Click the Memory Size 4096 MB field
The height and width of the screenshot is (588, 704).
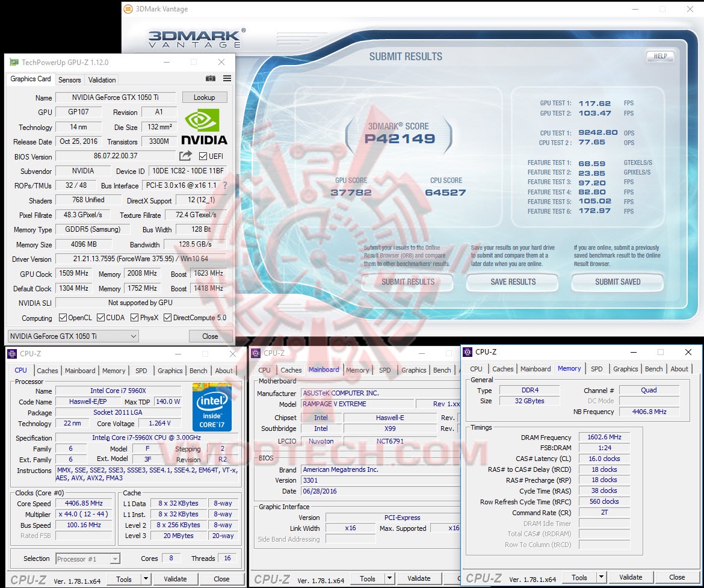(84, 244)
